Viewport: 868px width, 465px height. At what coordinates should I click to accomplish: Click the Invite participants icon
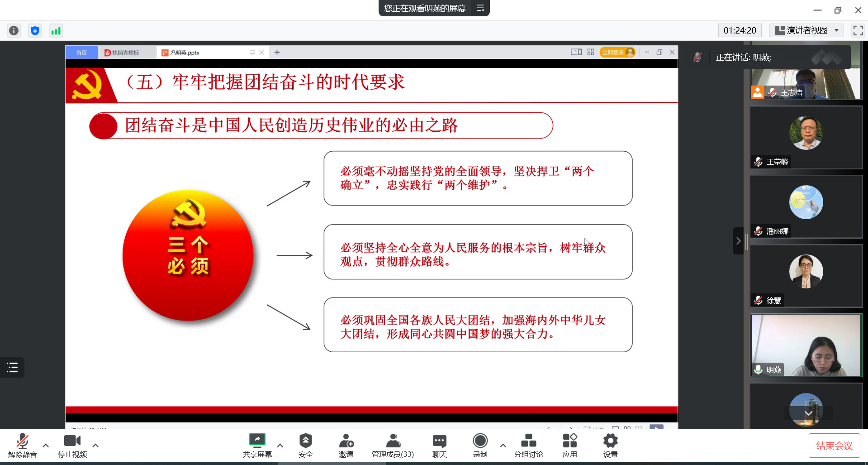(x=346, y=445)
